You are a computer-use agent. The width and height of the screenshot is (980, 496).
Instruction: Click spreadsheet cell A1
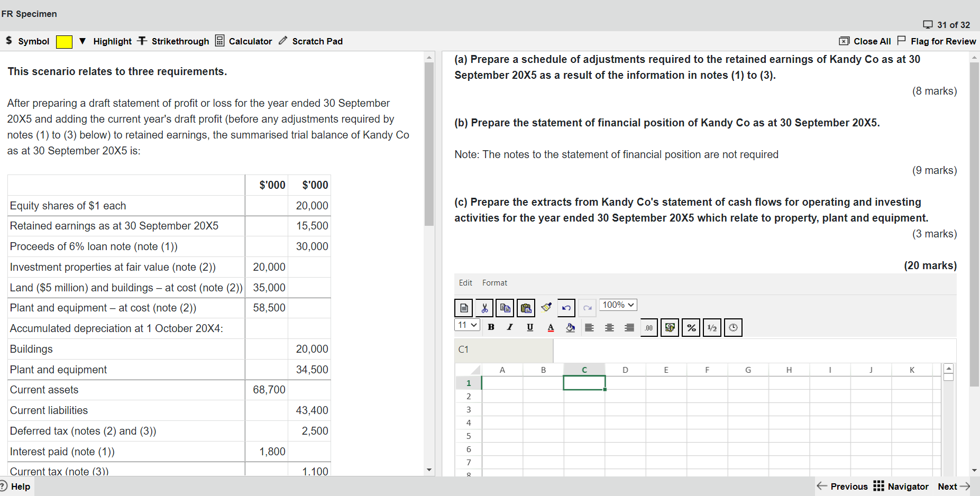coord(502,383)
